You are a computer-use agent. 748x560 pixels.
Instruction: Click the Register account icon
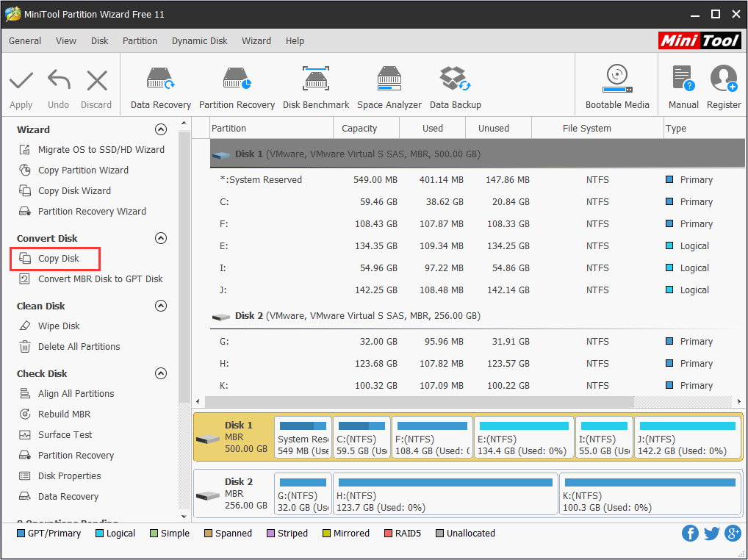point(724,79)
